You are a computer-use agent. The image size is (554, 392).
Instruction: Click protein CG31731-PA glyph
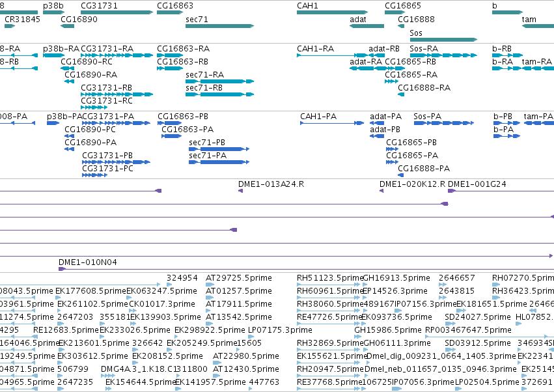pos(117,123)
